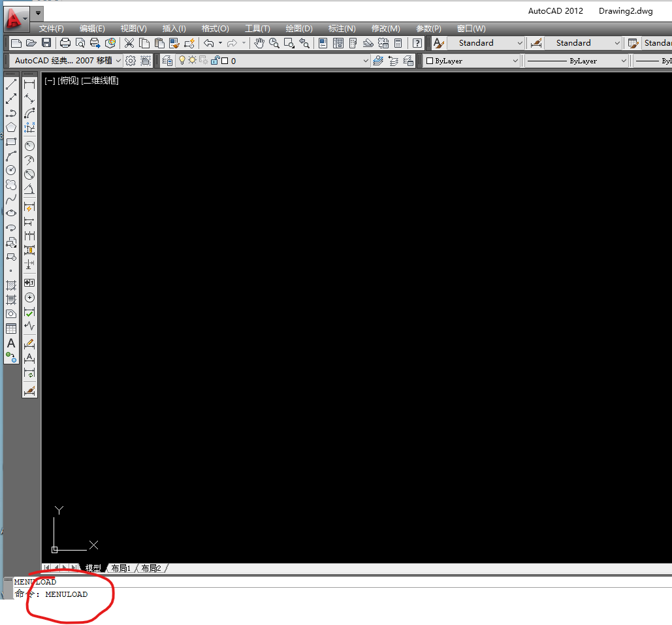Click the Help question mark icon
The width and height of the screenshot is (672, 625).
tap(417, 43)
